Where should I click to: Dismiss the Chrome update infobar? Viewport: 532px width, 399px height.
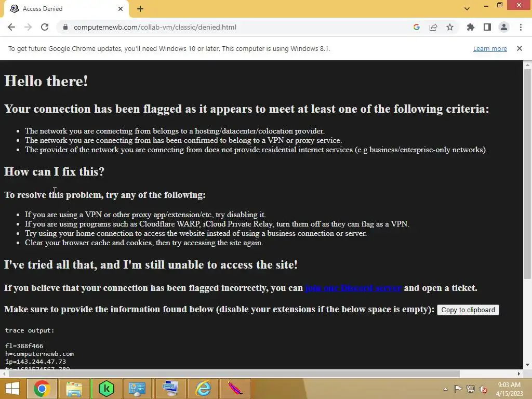(x=520, y=48)
